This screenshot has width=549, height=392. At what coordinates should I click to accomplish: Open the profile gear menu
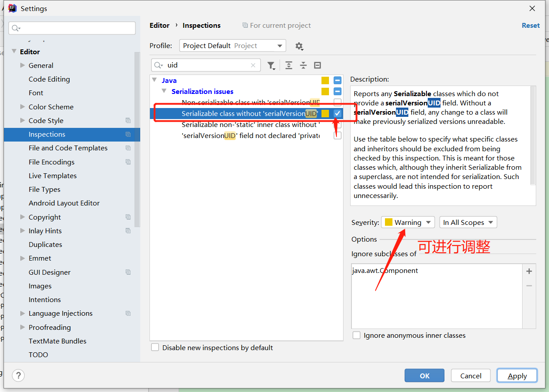(299, 45)
